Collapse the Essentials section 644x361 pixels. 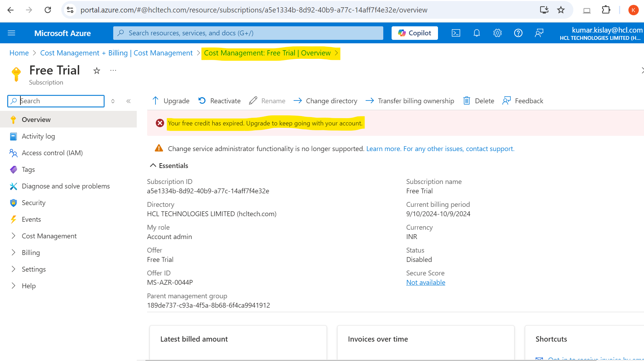click(169, 166)
